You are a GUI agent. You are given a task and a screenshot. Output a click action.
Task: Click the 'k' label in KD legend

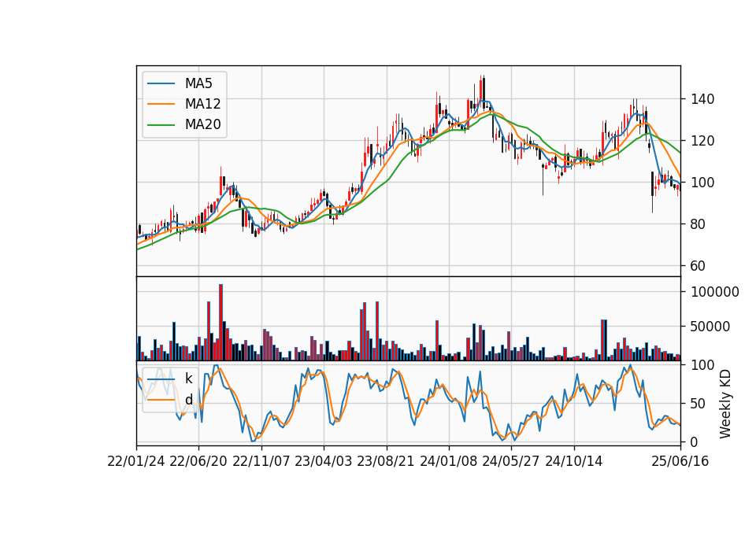188,379
